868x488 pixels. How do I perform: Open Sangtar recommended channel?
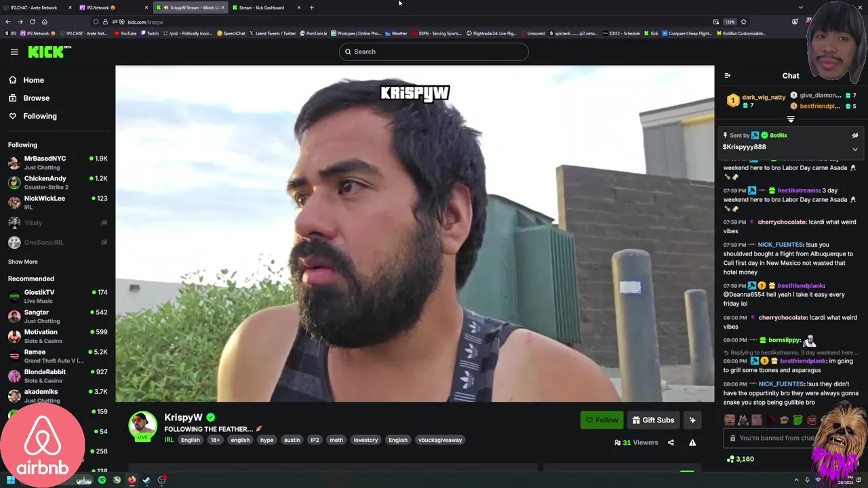click(x=58, y=316)
